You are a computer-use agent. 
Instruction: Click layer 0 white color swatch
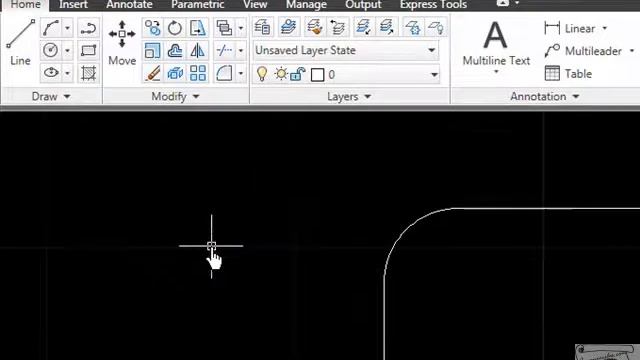[317, 75]
